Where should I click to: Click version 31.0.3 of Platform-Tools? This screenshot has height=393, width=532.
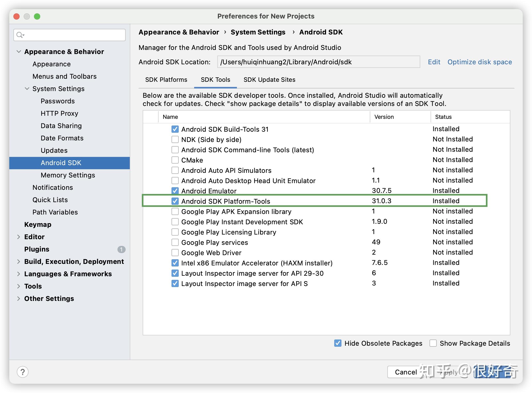tap(381, 201)
